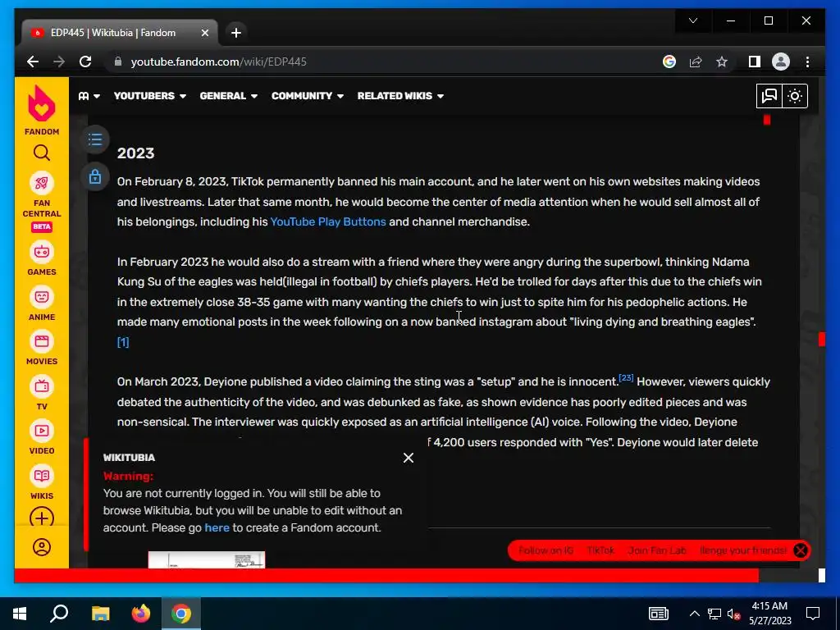
Task: Open the TikTok link in the banner
Action: click(600, 550)
